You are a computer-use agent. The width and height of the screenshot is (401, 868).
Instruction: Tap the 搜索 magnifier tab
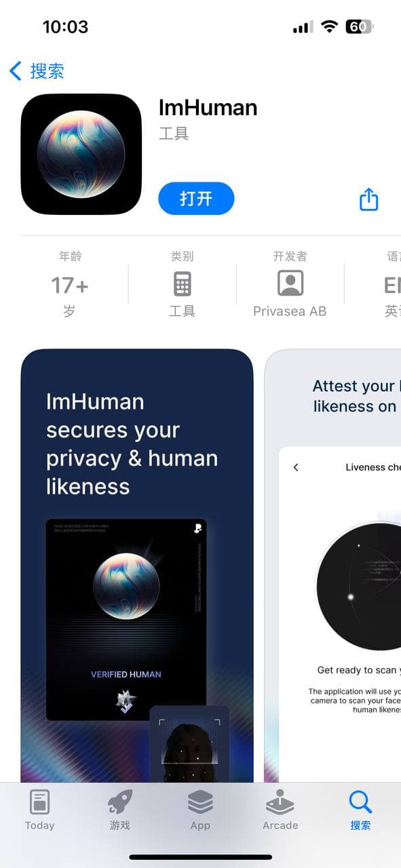pos(360,811)
